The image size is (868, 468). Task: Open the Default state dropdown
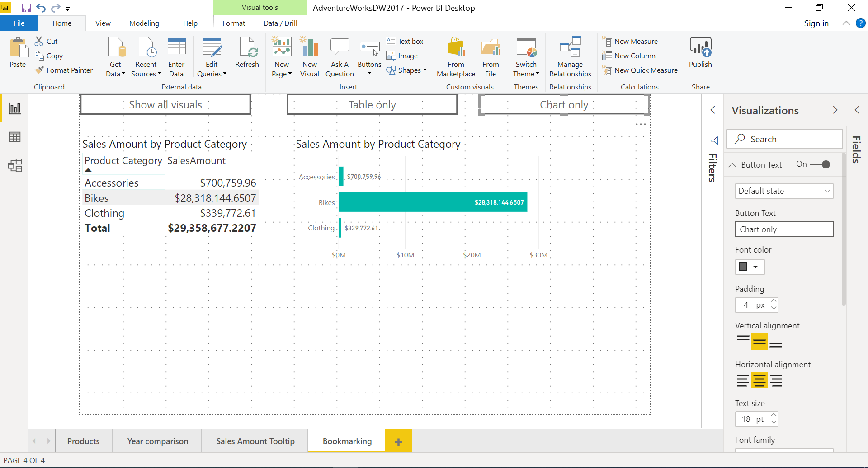(784, 191)
